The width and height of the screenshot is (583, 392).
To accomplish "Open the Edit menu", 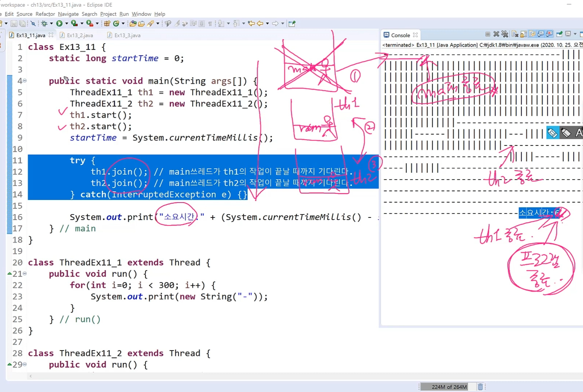I will (9, 14).
